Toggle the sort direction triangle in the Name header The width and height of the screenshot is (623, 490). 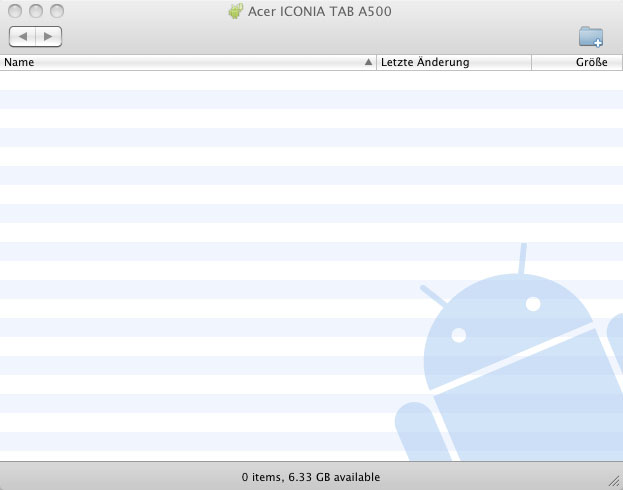pos(368,62)
